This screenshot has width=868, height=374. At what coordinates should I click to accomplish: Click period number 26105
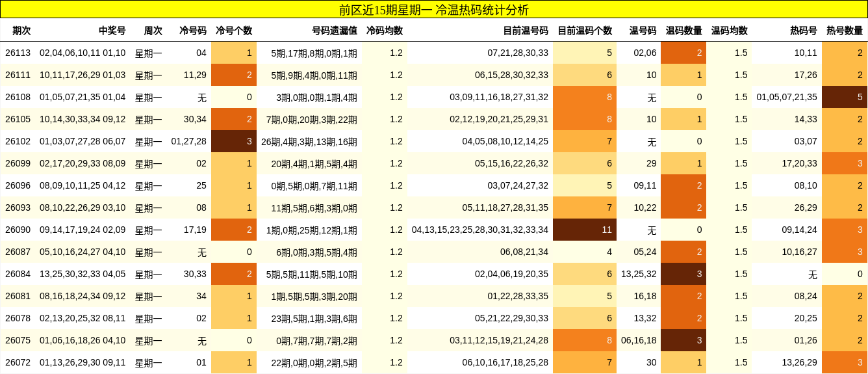pyautogui.click(x=18, y=120)
